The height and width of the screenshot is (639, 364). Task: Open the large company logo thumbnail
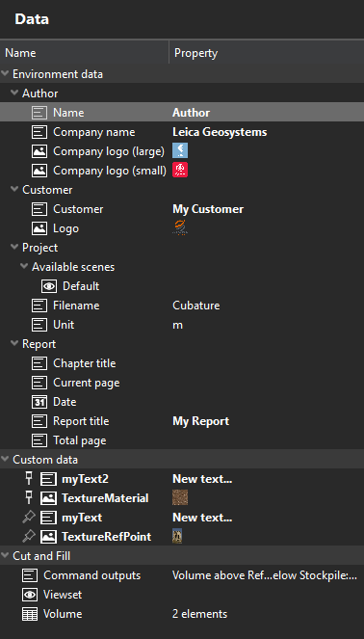click(x=180, y=150)
